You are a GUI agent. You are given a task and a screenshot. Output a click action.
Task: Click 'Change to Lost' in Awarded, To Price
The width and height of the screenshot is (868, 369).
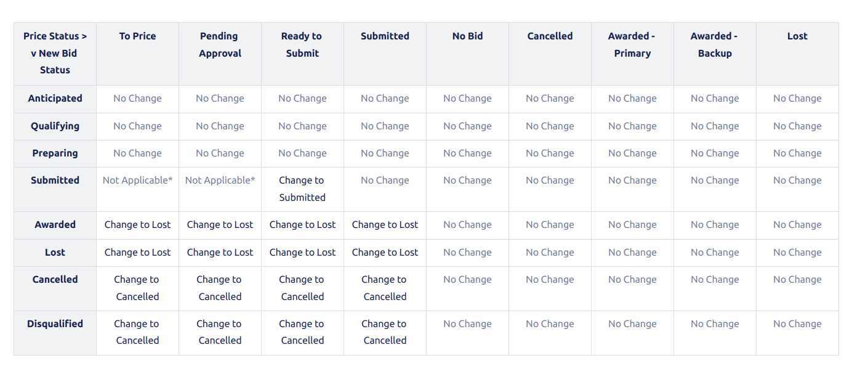[137, 225]
